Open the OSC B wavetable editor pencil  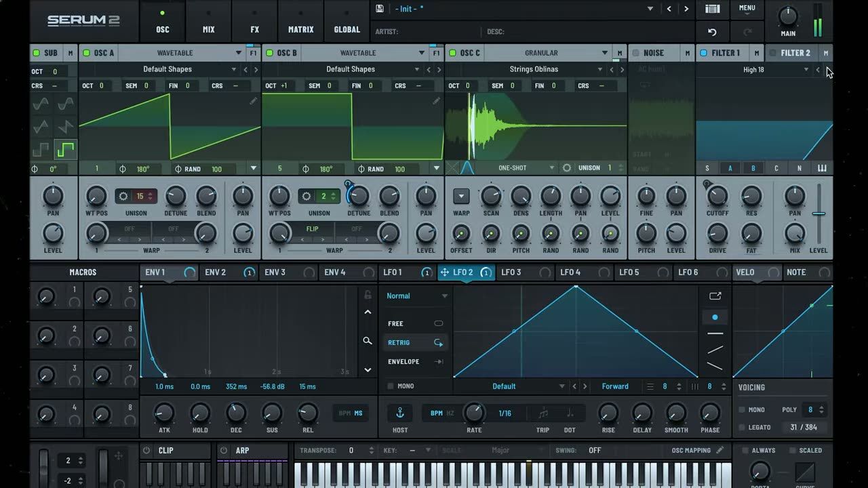click(436, 101)
